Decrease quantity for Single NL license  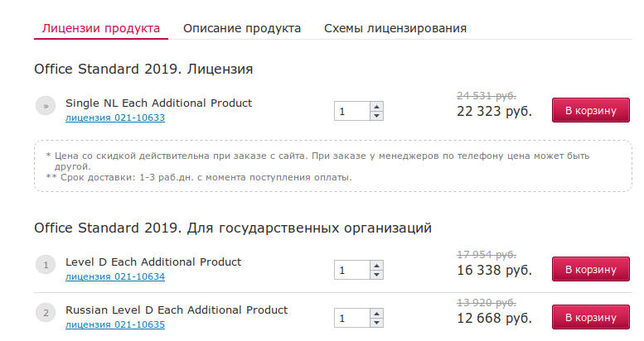pyautogui.click(x=376, y=116)
